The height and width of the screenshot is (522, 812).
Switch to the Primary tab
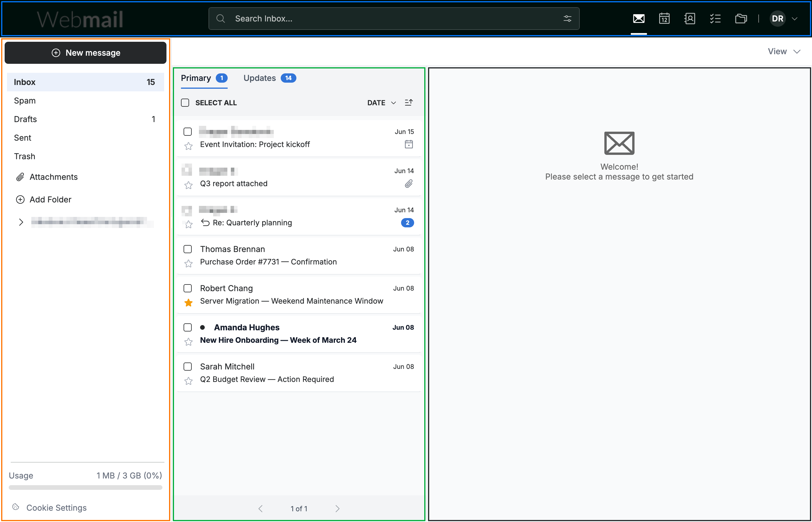tap(204, 78)
